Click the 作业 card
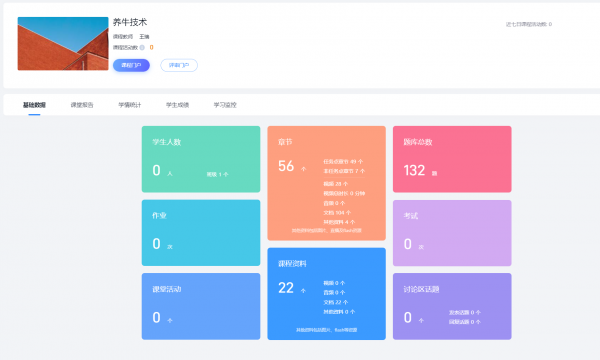Screen dimensions: 600x360 tap(201, 233)
